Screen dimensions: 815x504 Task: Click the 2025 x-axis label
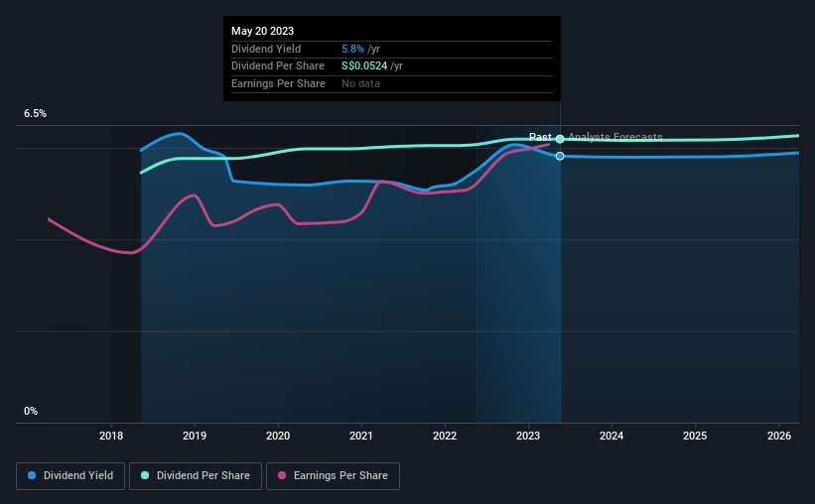[x=695, y=436]
